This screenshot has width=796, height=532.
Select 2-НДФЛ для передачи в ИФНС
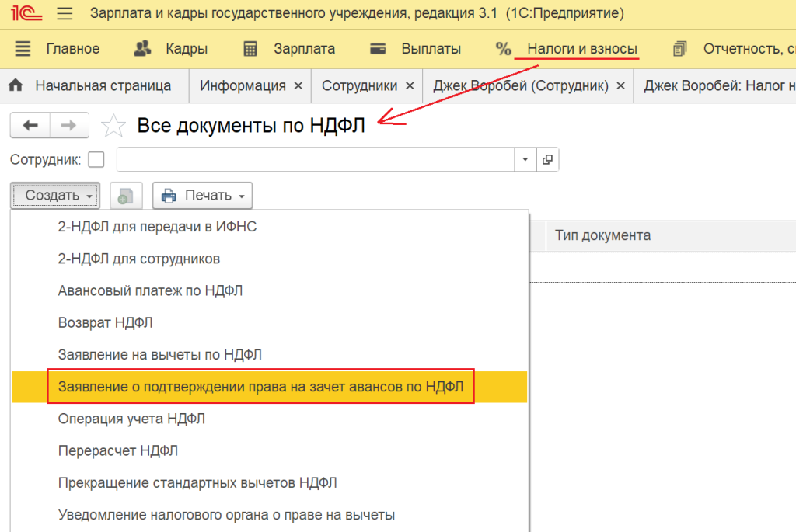click(x=157, y=227)
